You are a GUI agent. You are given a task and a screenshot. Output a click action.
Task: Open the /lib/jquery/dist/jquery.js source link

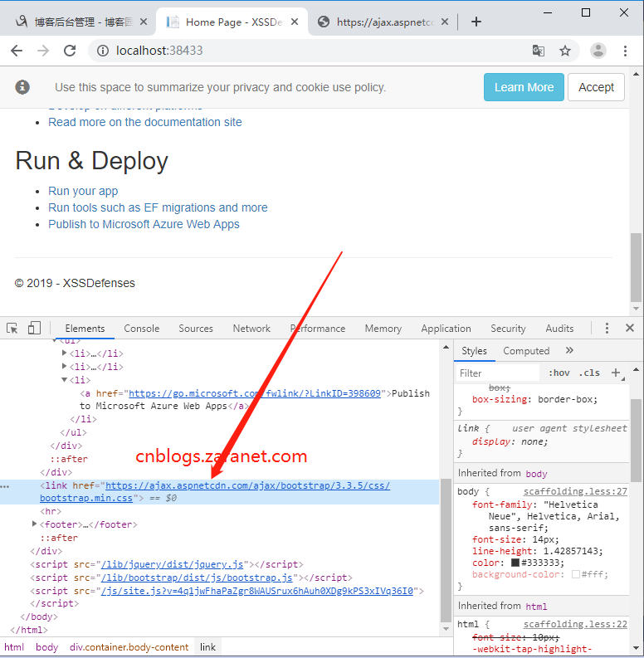pos(172,564)
